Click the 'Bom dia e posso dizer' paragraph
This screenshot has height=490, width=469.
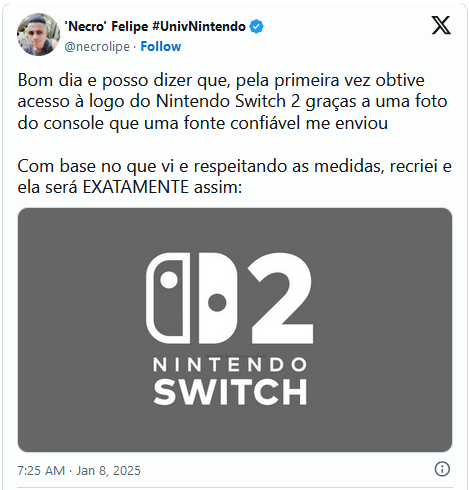point(232,101)
